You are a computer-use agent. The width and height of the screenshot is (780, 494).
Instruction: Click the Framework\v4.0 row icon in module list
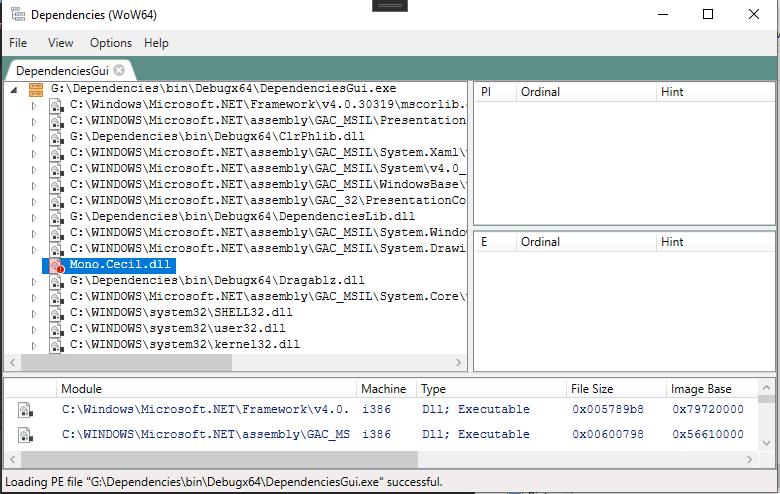(x=25, y=410)
